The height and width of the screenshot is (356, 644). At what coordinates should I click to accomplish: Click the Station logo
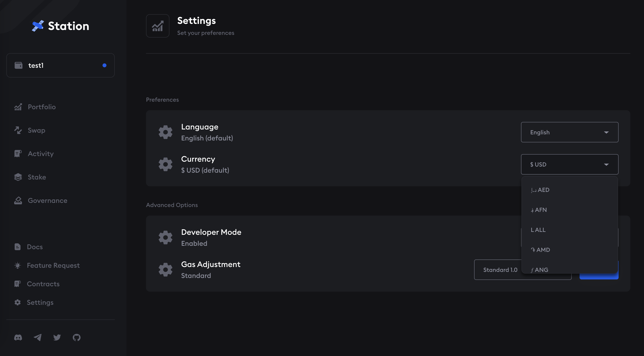click(x=61, y=26)
